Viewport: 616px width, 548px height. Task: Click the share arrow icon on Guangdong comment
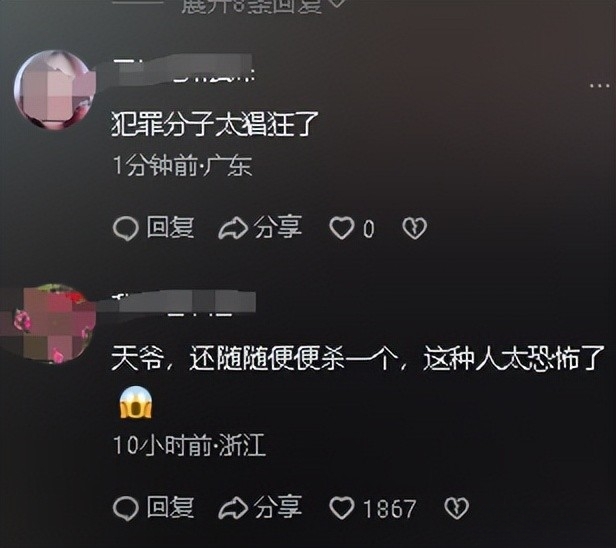click(233, 229)
